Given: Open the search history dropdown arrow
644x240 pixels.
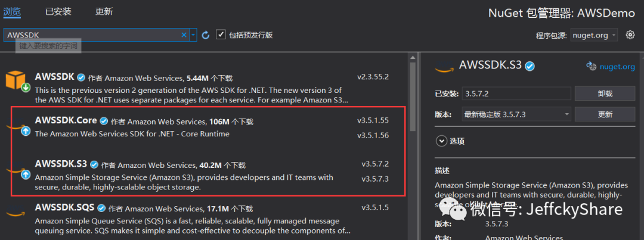Looking at the screenshot, I should [193, 35].
